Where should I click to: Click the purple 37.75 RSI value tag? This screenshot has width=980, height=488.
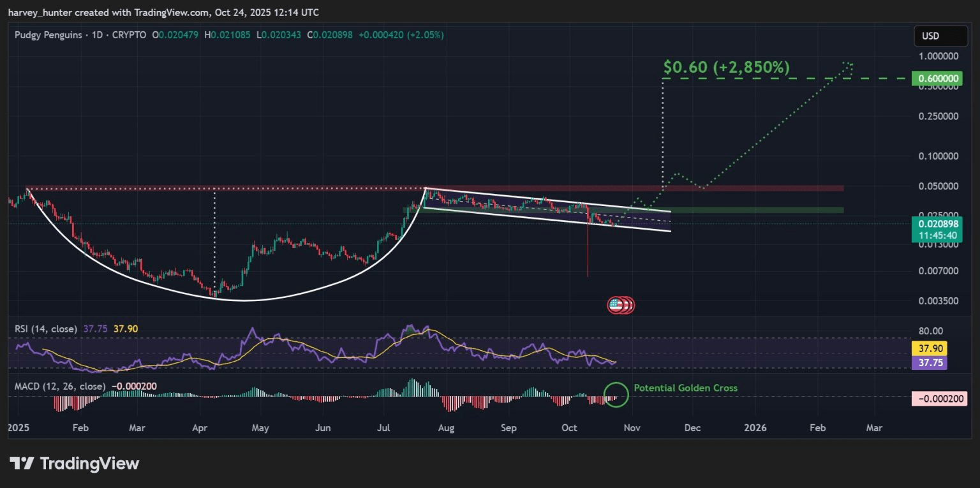click(x=929, y=363)
